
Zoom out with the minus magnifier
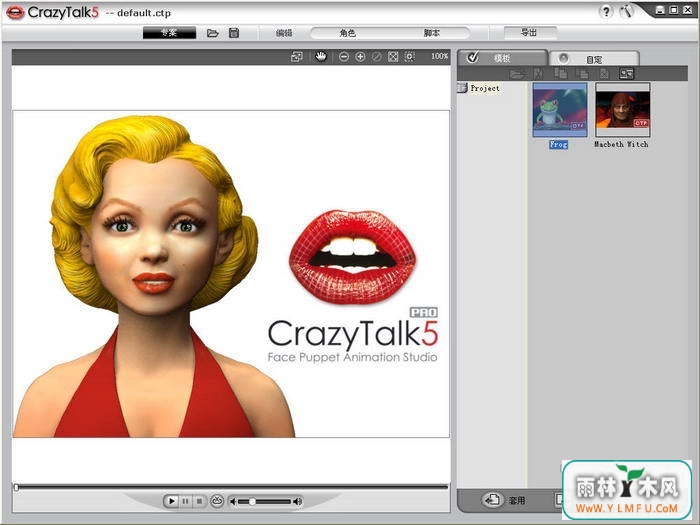click(x=344, y=57)
